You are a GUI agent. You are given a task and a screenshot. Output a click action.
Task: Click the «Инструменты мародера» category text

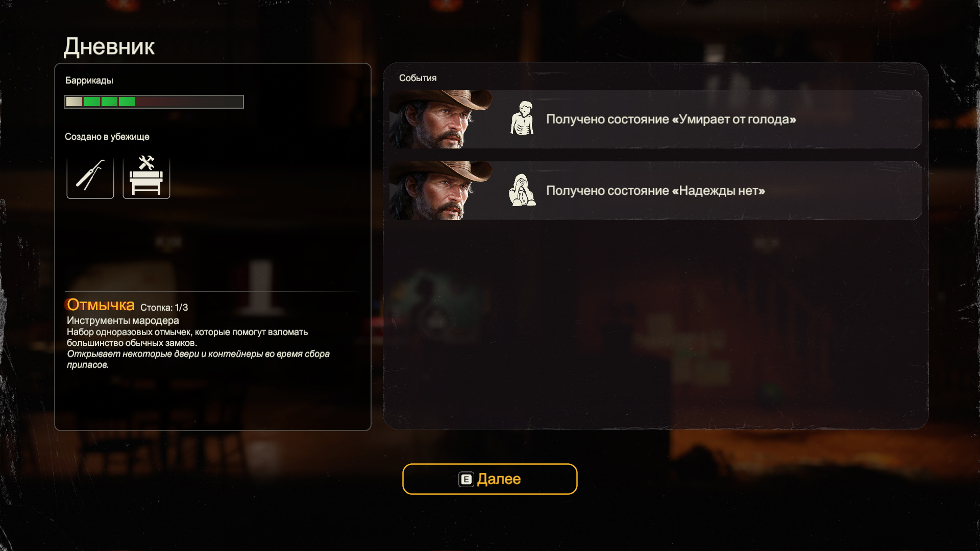point(123,320)
